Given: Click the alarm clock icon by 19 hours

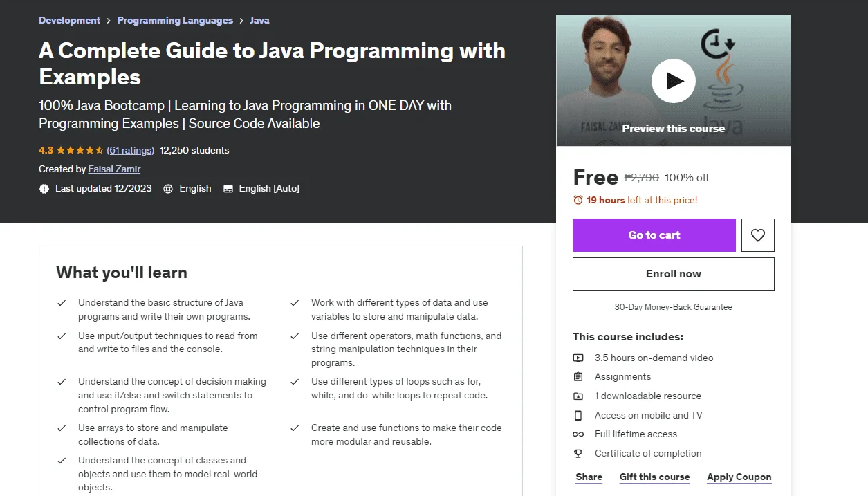Looking at the screenshot, I should (x=578, y=200).
